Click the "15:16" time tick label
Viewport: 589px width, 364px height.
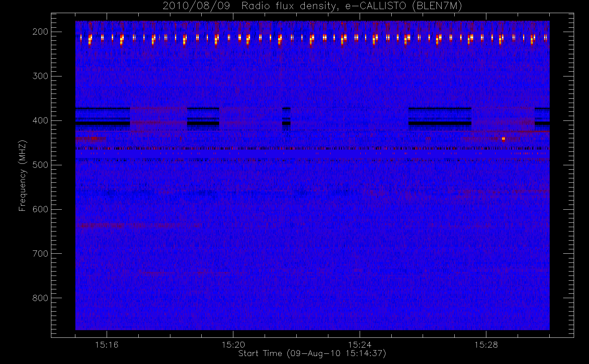[107, 345]
